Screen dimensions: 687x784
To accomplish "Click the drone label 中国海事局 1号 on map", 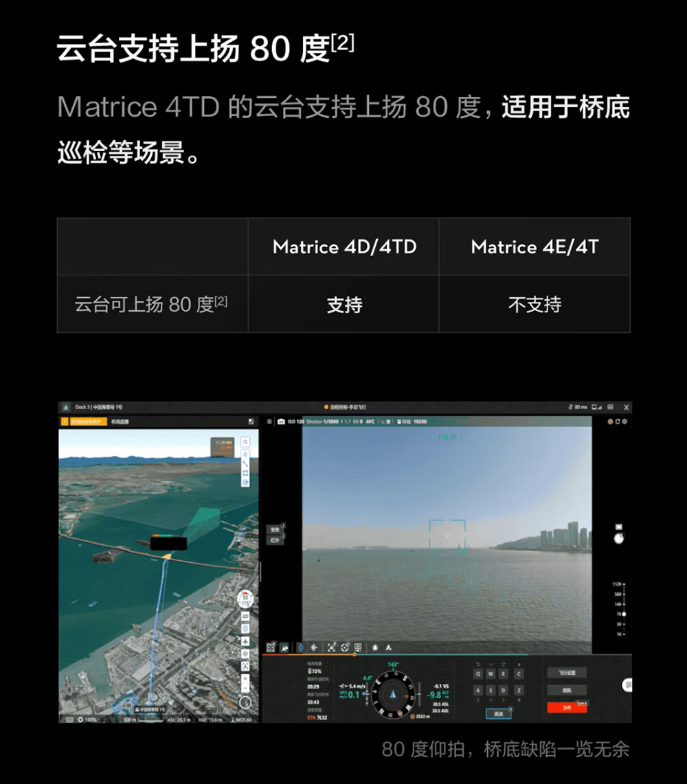I will [x=148, y=709].
